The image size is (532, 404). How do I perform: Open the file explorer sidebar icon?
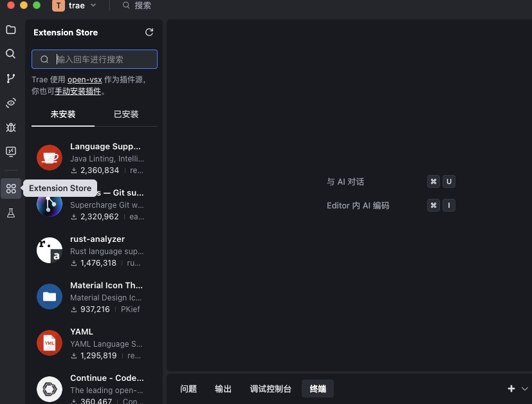11,30
